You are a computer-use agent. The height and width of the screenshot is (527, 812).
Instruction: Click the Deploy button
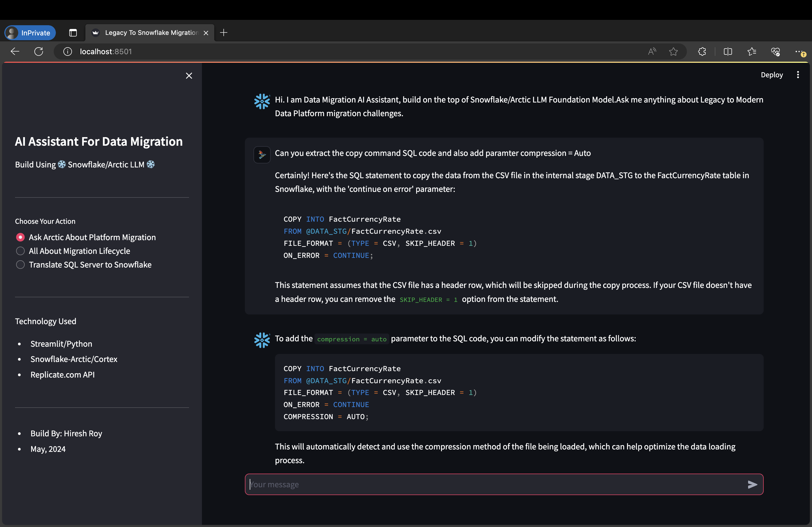[x=771, y=75]
